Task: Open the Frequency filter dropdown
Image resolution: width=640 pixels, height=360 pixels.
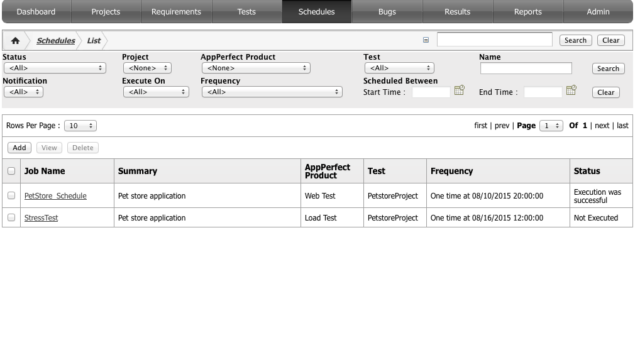Action: point(272,92)
